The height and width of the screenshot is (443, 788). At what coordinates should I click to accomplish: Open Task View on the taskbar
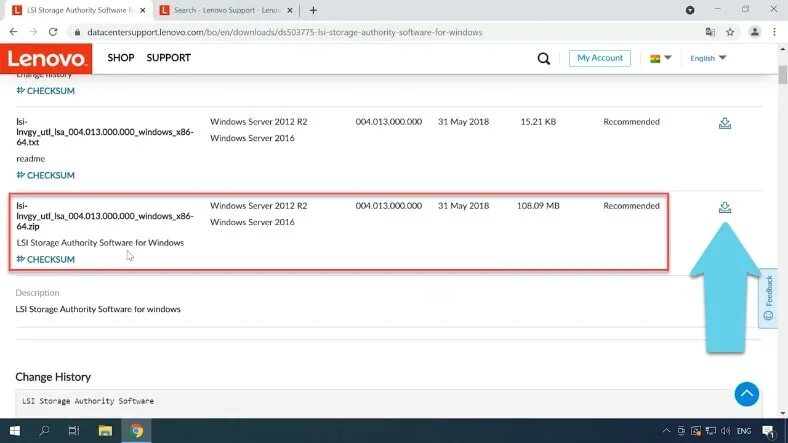click(x=74, y=430)
